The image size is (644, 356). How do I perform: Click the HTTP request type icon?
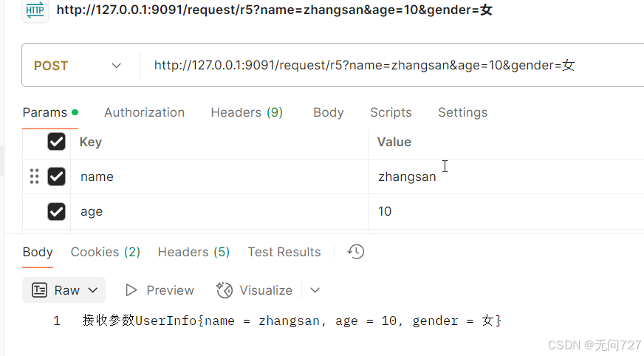click(35, 10)
